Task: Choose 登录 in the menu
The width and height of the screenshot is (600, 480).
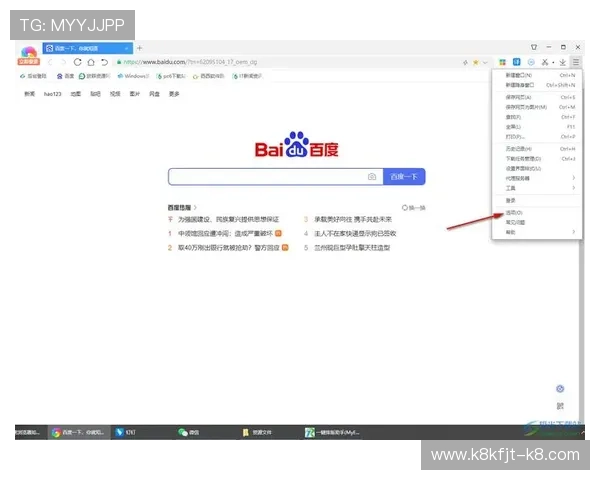Action: [538, 200]
